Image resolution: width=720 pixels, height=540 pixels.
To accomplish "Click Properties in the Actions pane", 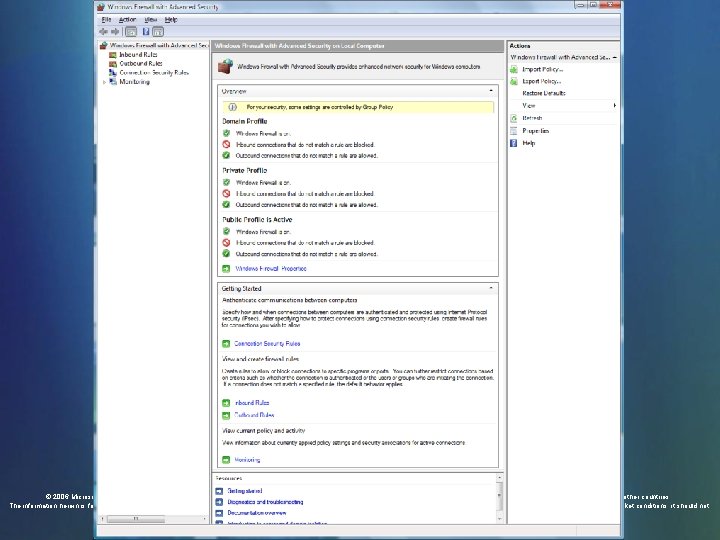I will [535, 131].
